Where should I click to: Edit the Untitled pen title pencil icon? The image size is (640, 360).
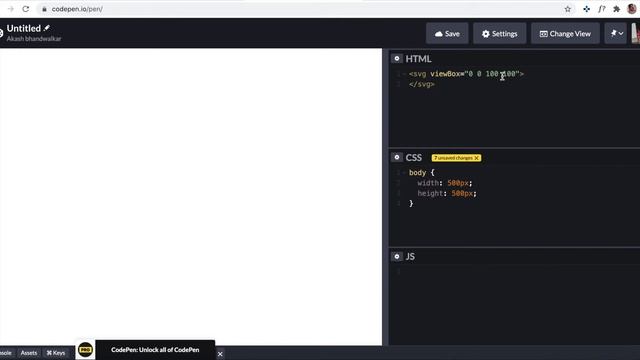coord(47,28)
